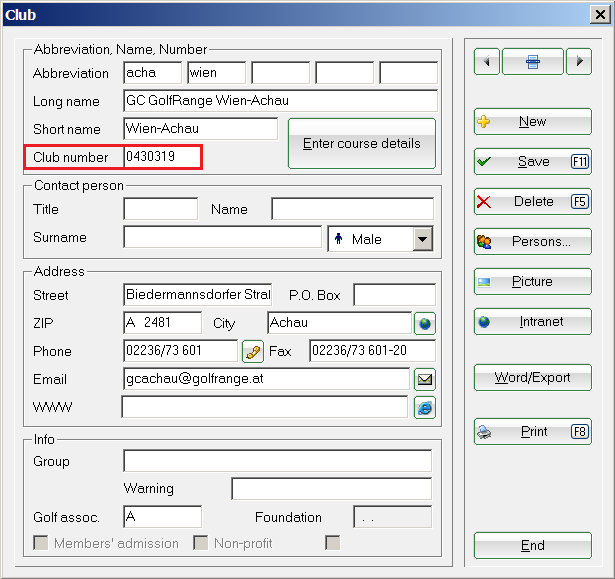This screenshot has height=579, width=615.
Task: Focus contact person Name field
Action: click(x=353, y=209)
